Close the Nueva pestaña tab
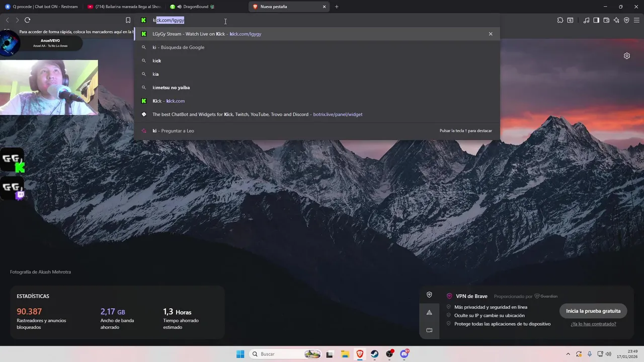The width and height of the screenshot is (644, 362). pyautogui.click(x=324, y=7)
